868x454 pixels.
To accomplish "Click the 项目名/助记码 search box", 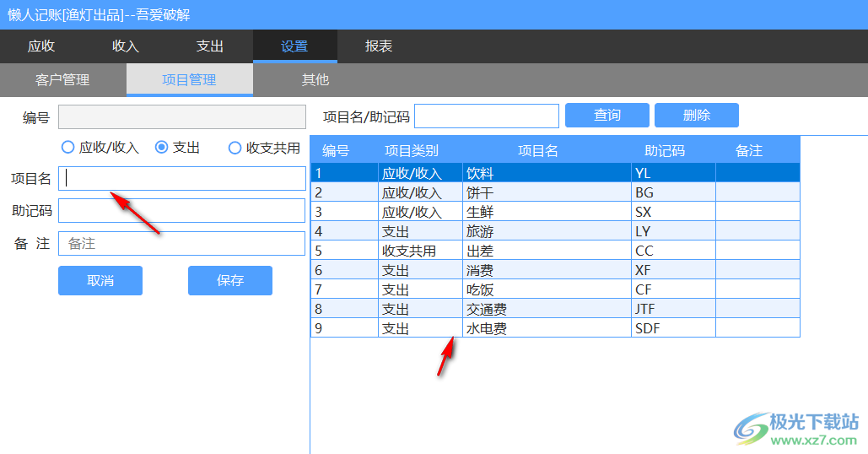I will pyautogui.click(x=487, y=116).
